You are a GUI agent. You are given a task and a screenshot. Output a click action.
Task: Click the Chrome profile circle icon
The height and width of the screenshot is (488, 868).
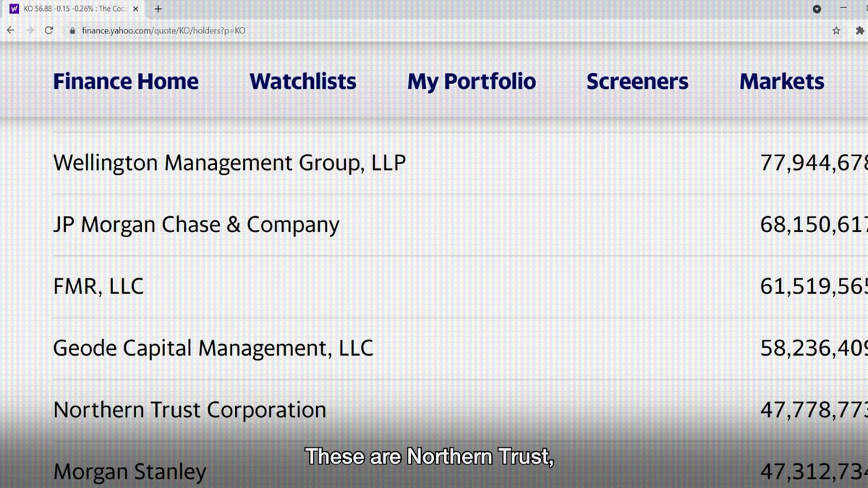click(x=817, y=9)
